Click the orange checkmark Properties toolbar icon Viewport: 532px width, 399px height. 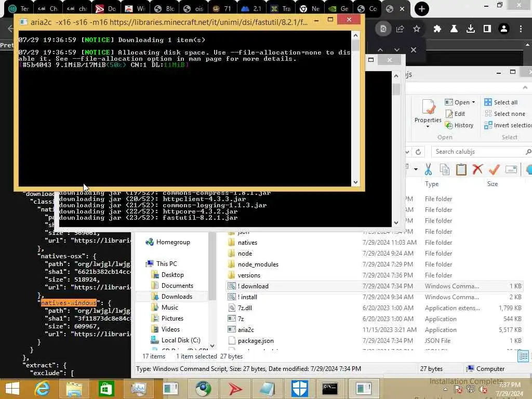(495, 169)
